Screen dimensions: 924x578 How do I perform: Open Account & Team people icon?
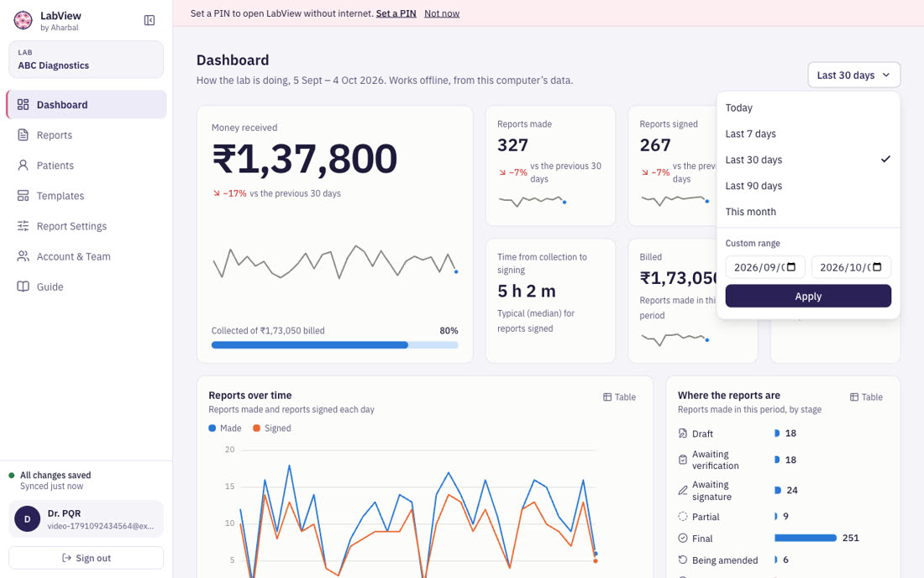pyautogui.click(x=23, y=256)
